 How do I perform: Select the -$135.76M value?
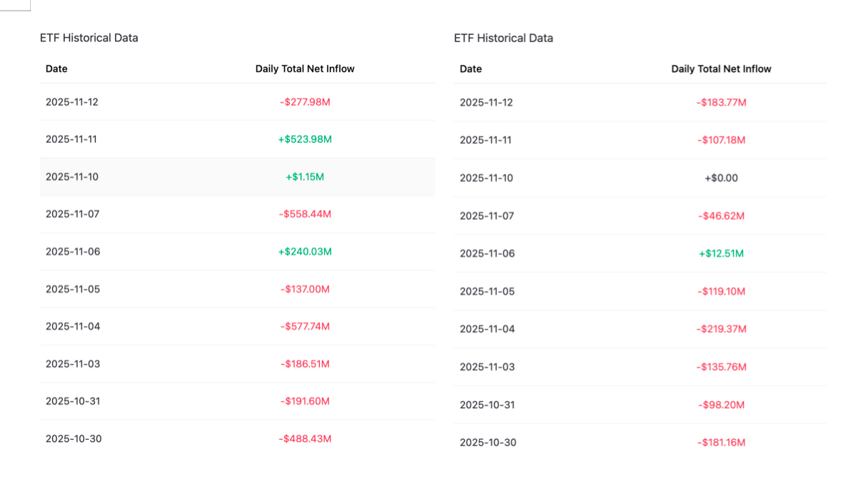tap(721, 367)
